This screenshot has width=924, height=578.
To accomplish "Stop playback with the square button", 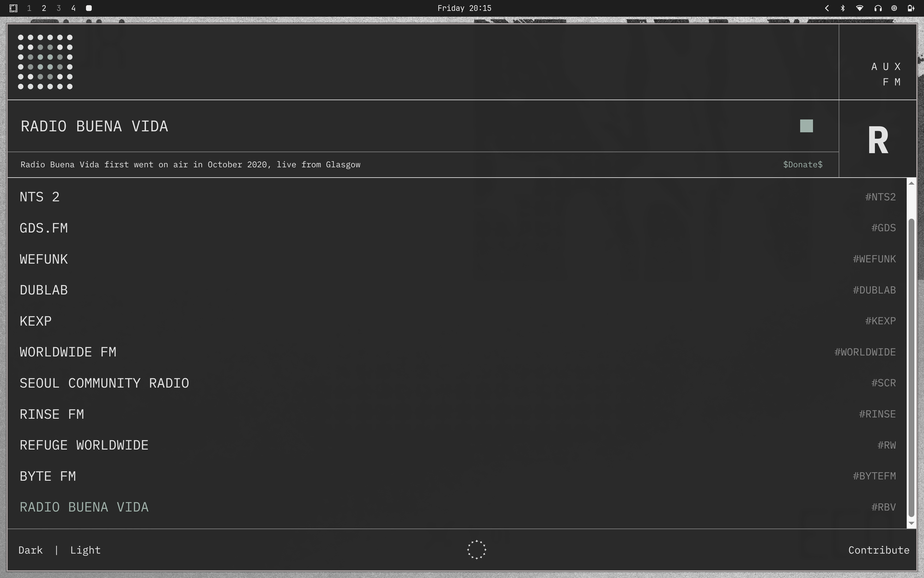I will [806, 126].
